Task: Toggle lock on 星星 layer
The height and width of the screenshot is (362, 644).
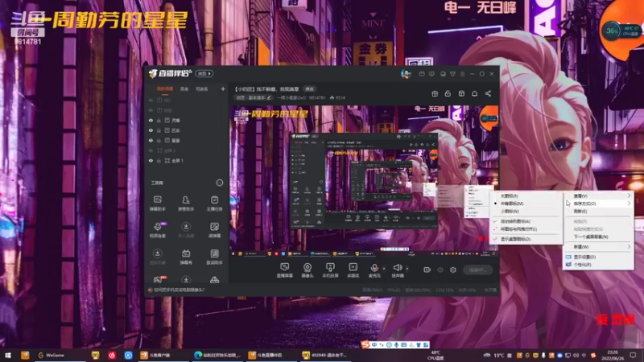Action: pos(159,140)
